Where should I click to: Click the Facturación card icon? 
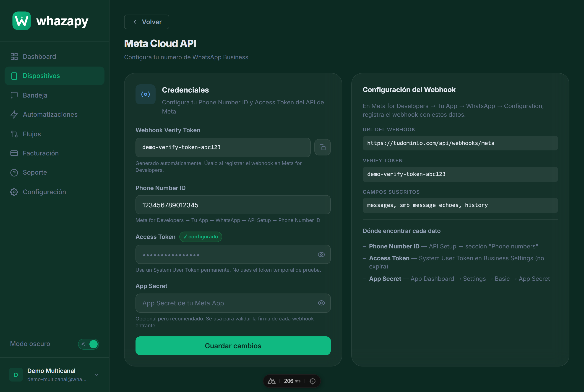point(14,153)
